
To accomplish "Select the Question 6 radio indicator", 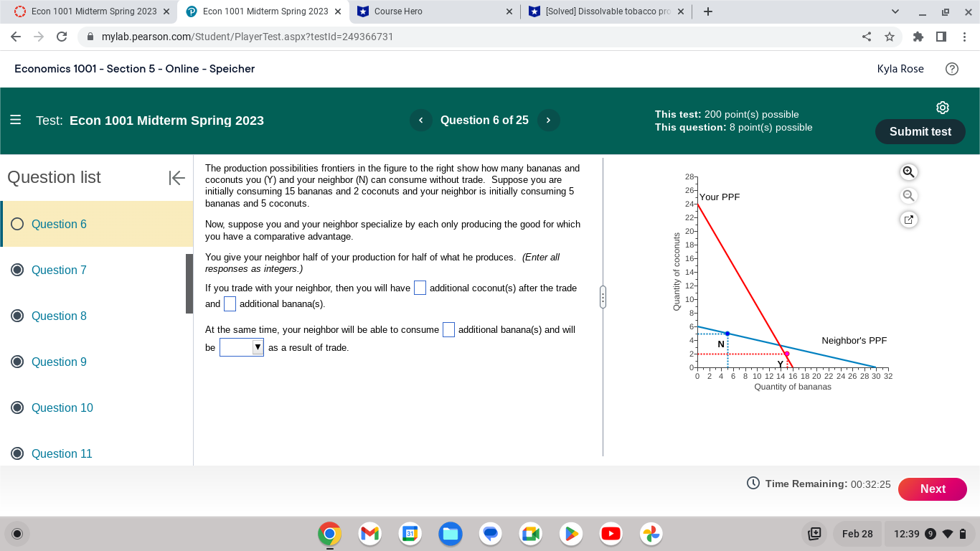I will (17, 224).
